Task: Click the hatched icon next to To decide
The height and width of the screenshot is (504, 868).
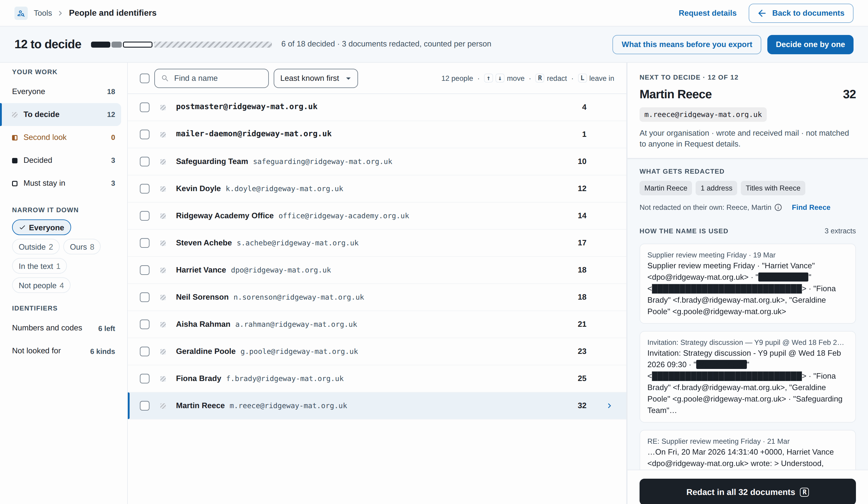Action: (x=15, y=114)
